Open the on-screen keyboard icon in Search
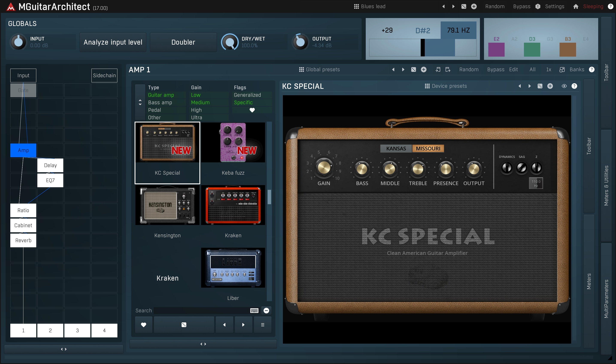 (x=254, y=311)
